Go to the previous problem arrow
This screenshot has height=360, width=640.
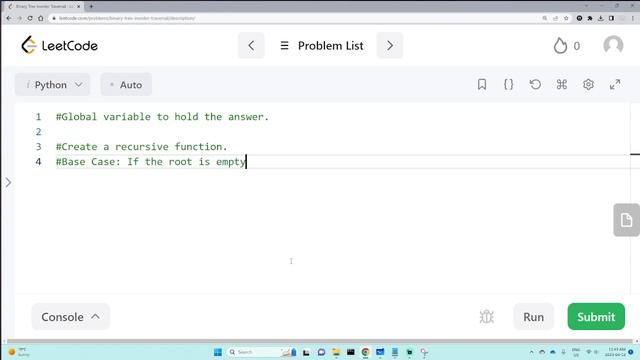point(251,45)
